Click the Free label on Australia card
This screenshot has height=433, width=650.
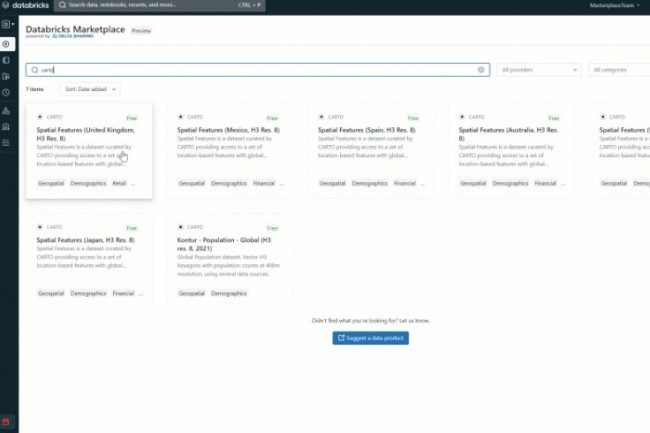[554, 118]
